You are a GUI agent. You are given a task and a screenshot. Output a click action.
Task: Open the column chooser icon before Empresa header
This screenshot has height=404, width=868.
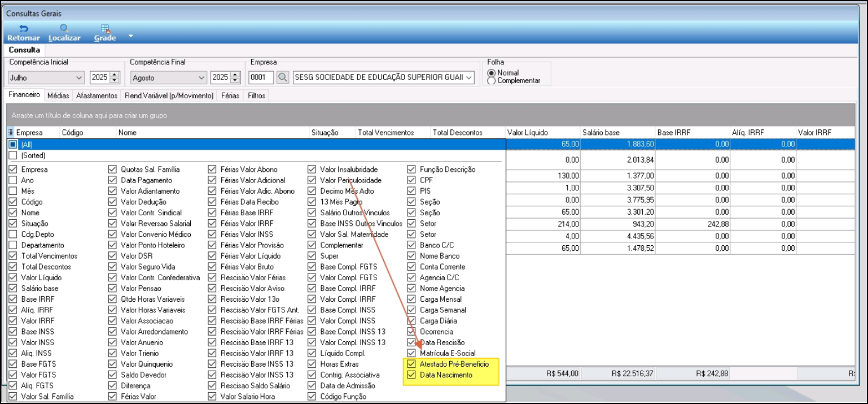tap(11, 132)
